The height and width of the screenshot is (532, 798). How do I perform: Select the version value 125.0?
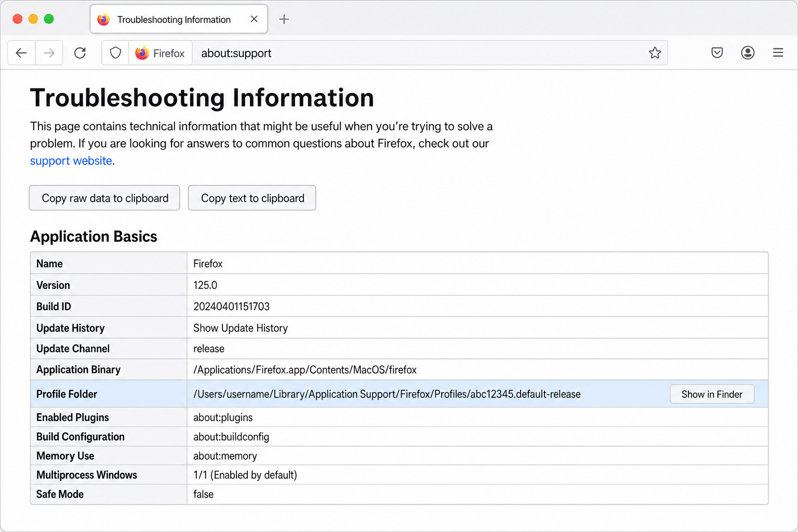click(205, 285)
